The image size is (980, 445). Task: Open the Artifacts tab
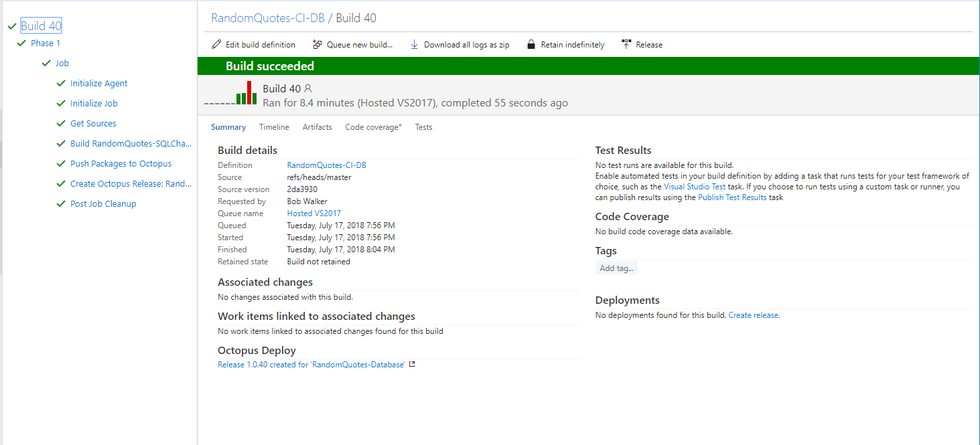[317, 127]
